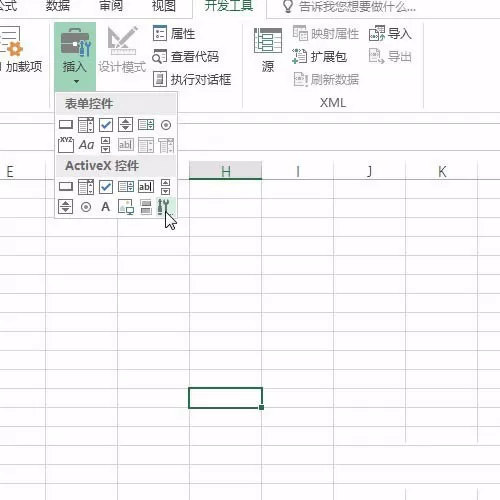This screenshot has width=500, height=500.
Task: Insert an ActiveX list box
Action: (x=126, y=187)
